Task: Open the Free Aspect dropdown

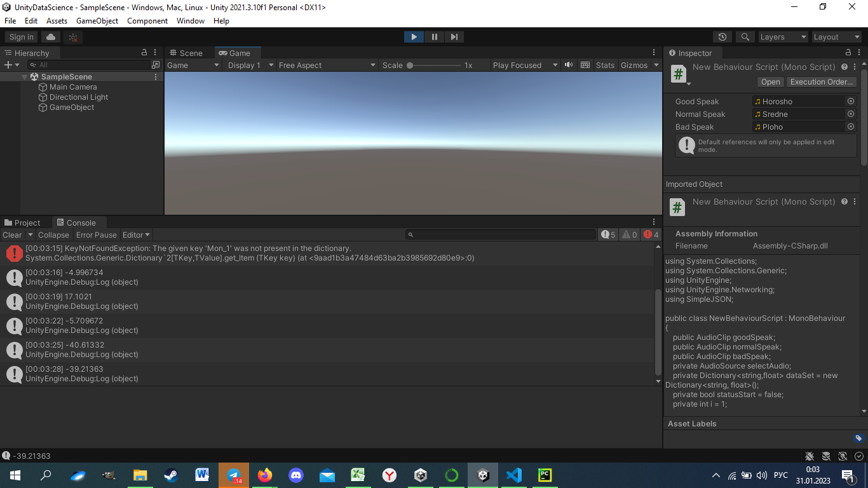Action: pyautogui.click(x=326, y=64)
